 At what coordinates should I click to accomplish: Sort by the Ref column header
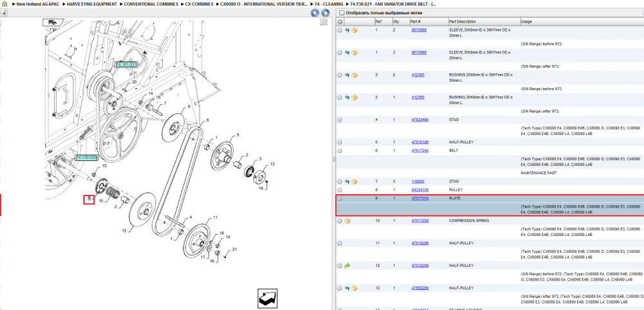[x=382, y=22]
